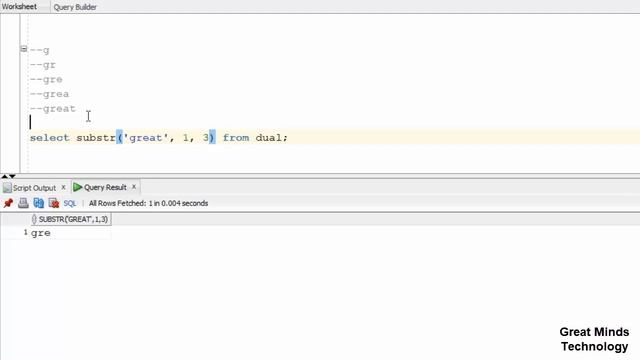Click the 'from' keyword in the query

tap(236, 138)
